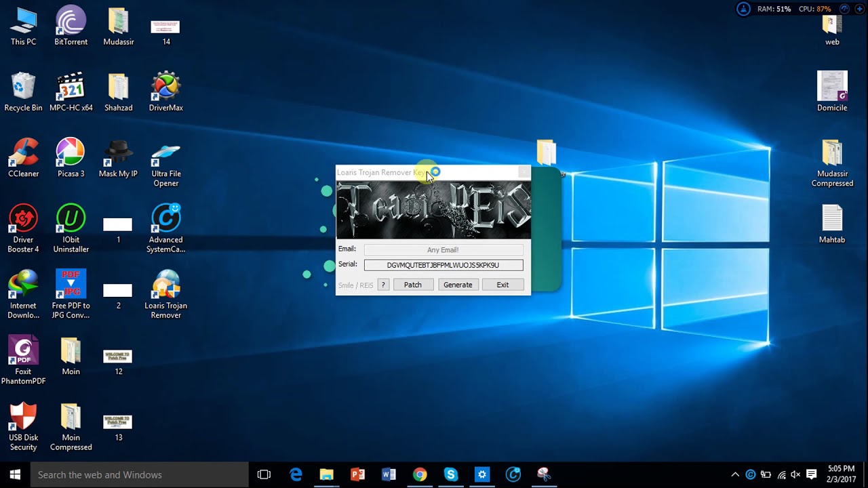868x488 pixels.
Task: Open Task View on the taskbar
Action: (264, 474)
